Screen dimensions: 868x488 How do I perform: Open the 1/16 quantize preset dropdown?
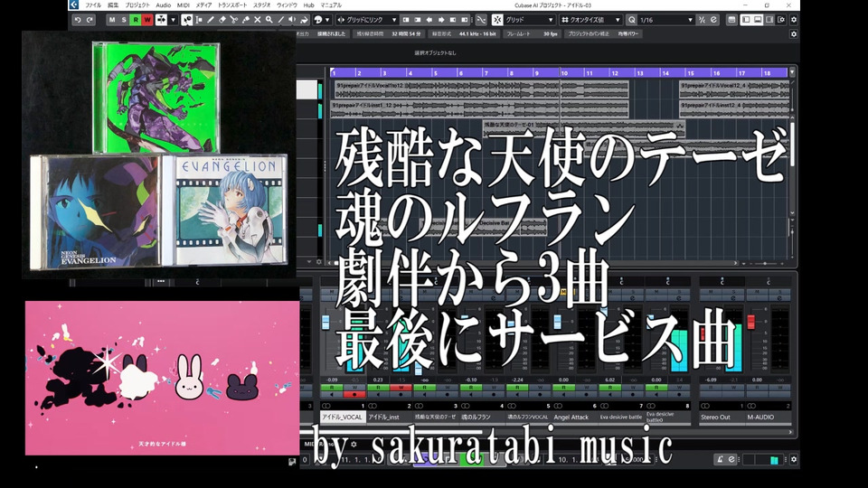pos(666,20)
